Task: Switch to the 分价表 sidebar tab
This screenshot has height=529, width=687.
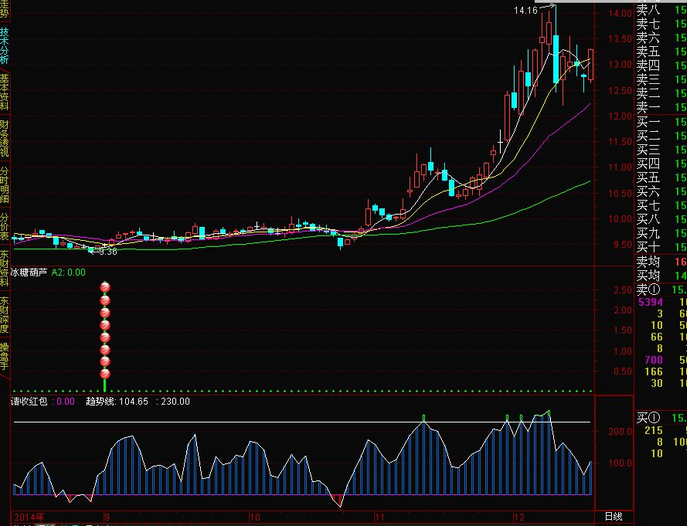Action: [4, 227]
